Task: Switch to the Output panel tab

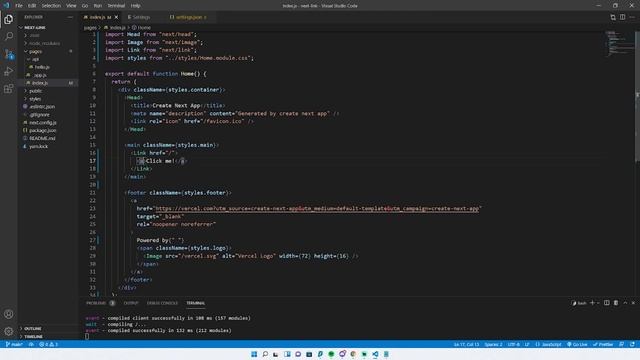Action: tap(131, 303)
